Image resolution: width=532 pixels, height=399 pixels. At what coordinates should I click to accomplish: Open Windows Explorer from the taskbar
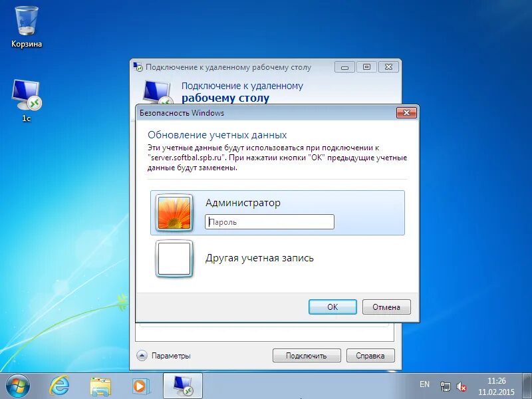point(100,386)
